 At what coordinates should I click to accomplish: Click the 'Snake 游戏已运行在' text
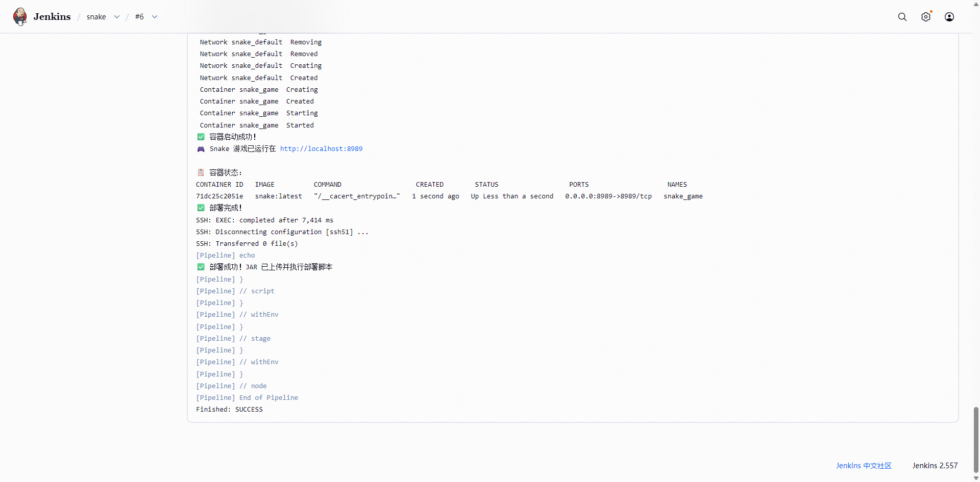242,149
